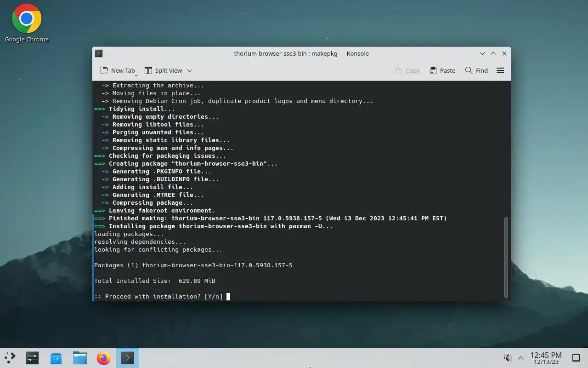Viewport: 588px width, 368px height.
Task: Click the Konsole terminal scrollbar handle
Action: [506, 258]
